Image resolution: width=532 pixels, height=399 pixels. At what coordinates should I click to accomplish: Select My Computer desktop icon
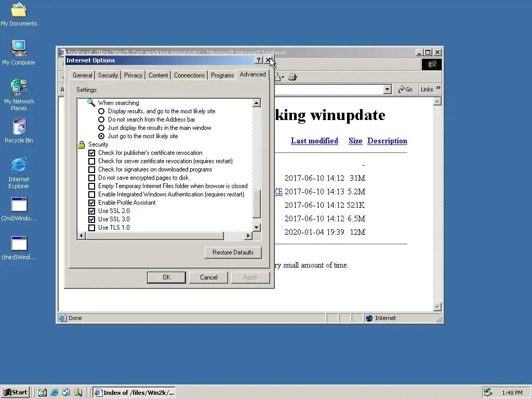19,52
